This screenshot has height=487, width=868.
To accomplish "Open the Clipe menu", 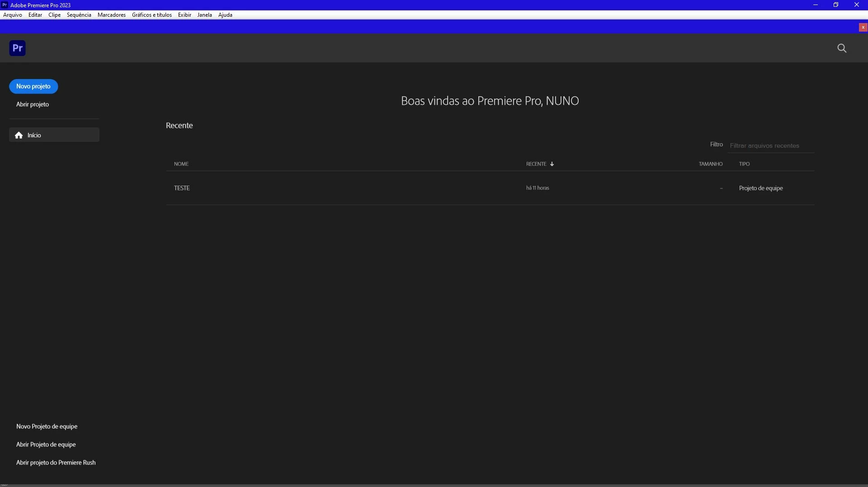I will (x=54, y=15).
